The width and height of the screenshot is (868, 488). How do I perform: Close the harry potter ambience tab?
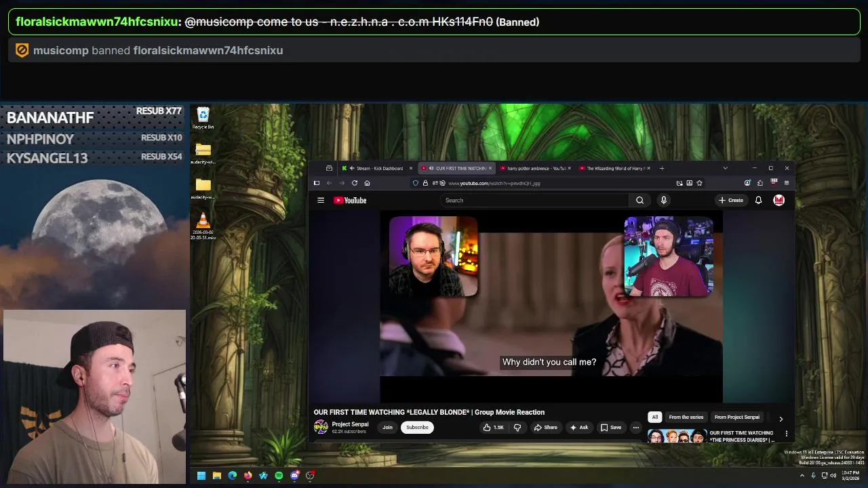[569, 168]
